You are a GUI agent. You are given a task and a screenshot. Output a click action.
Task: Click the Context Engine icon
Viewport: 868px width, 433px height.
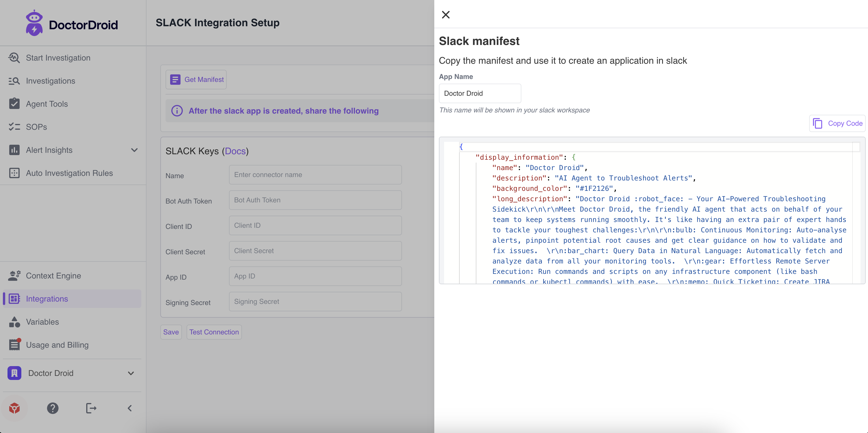(x=14, y=276)
